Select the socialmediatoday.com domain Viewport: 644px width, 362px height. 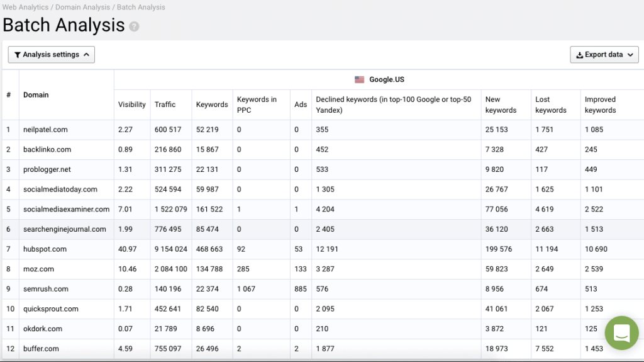[60, 189]
